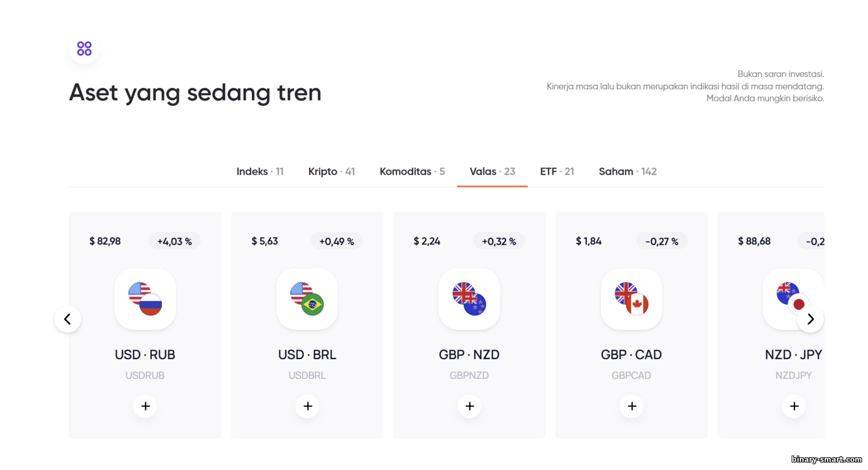
Task: Click the USD BRL flag pair icon
Action: tap(307, 299)
